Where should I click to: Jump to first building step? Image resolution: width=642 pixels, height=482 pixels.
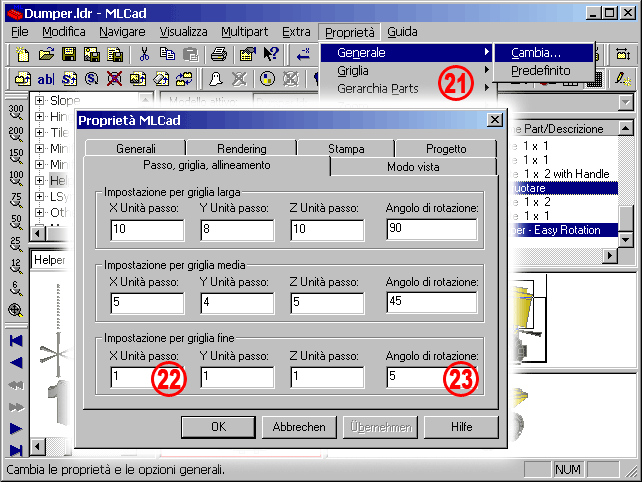coord(16,341)
